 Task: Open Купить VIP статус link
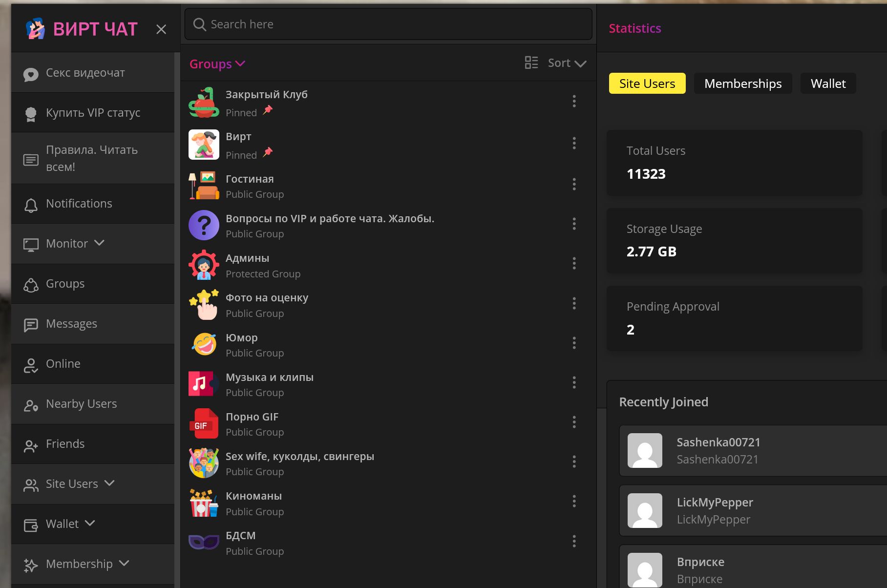tap(93, 113)
